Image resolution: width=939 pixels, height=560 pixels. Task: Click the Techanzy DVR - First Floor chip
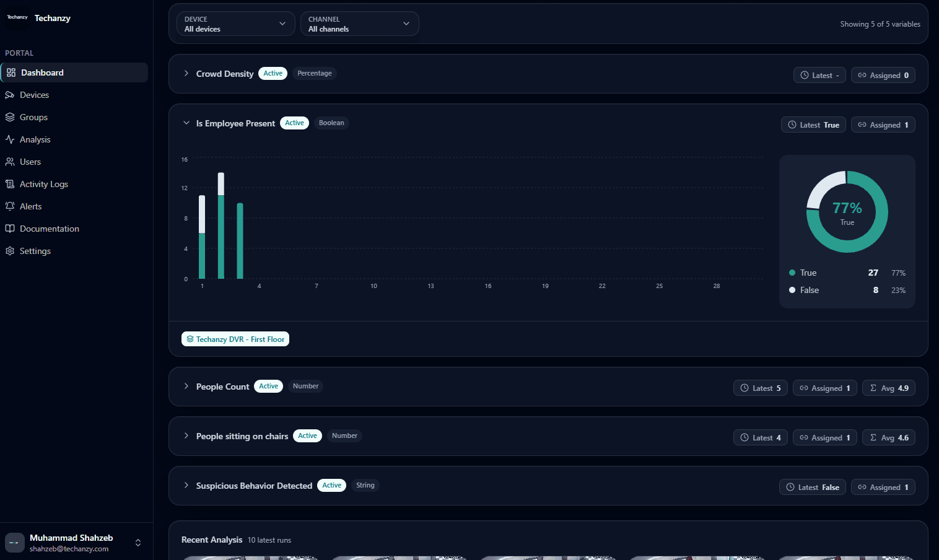pos(235,339)
